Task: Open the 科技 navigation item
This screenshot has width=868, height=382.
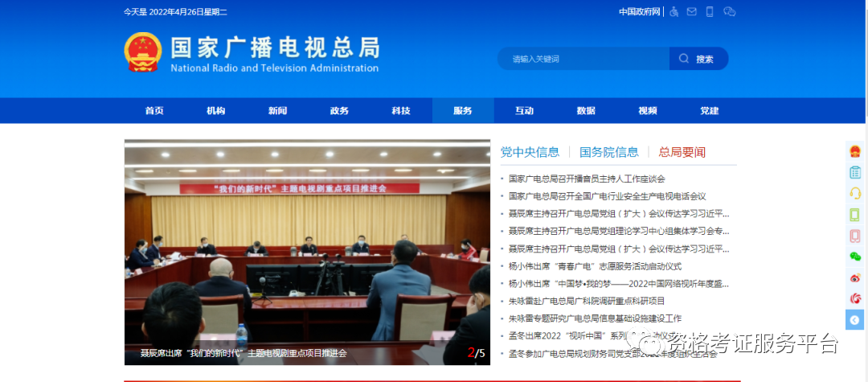Action: point(401,111)
